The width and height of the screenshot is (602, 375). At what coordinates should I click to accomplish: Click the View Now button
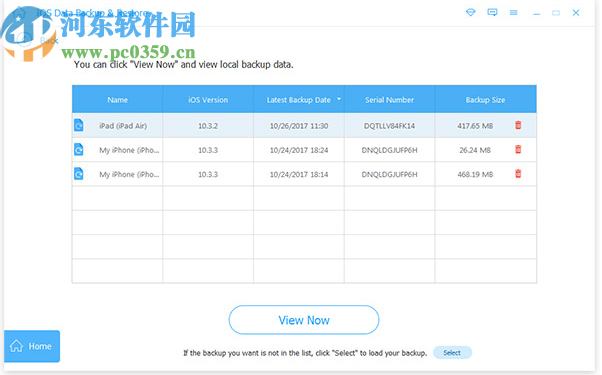tap(304, 320)
